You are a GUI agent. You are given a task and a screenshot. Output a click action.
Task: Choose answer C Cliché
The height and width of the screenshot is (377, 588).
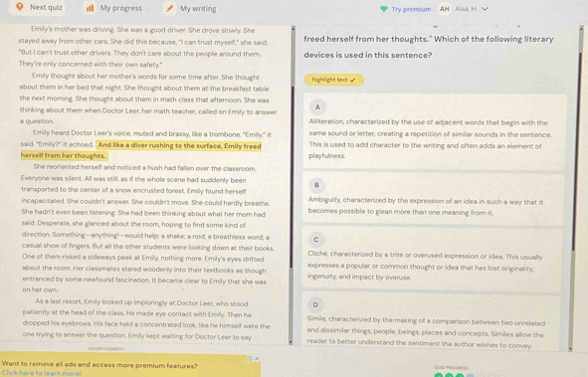coord(433,260)
